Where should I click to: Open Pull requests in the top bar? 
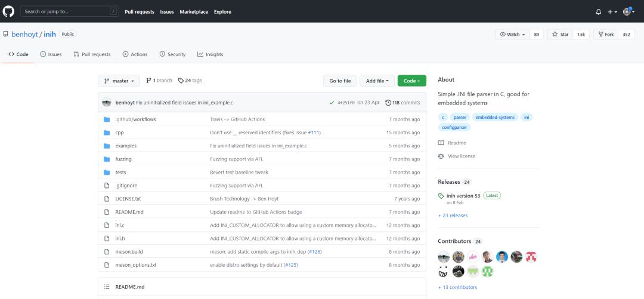(140, 12)
